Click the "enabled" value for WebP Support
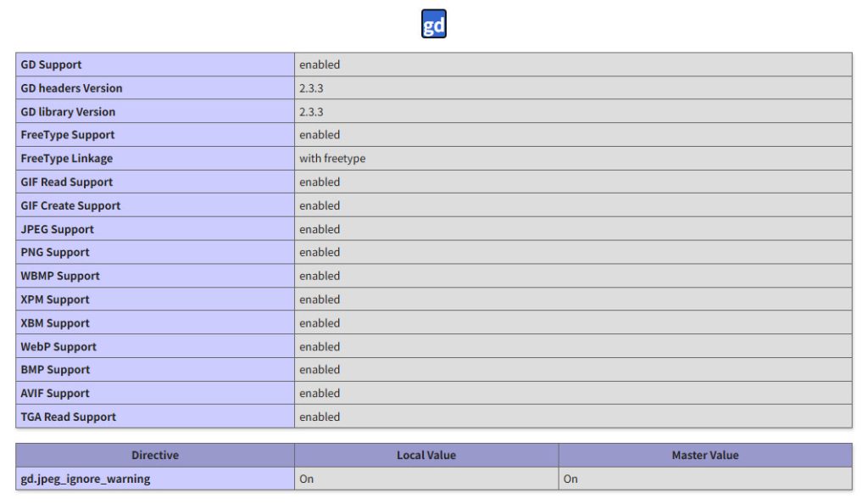The width and height of the screenshot is (868, 504). 320,347
